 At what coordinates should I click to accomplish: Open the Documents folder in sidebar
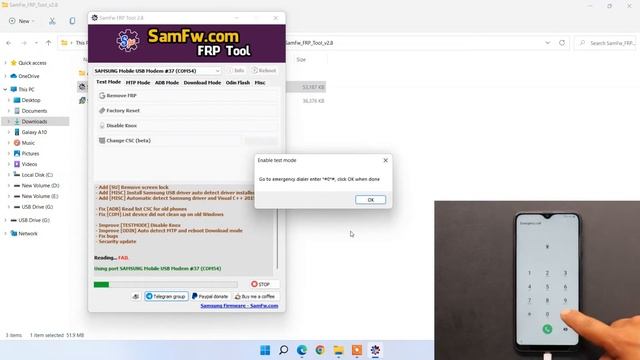[x=34, y=111]
